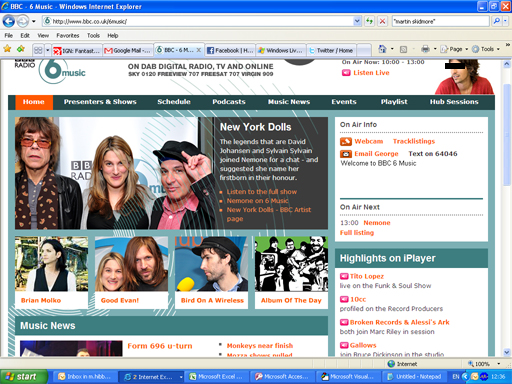The width and height of the screenshot is (512, 384).
Task: Open the Tools toolbar dropdown
Action: click(486, 49)
